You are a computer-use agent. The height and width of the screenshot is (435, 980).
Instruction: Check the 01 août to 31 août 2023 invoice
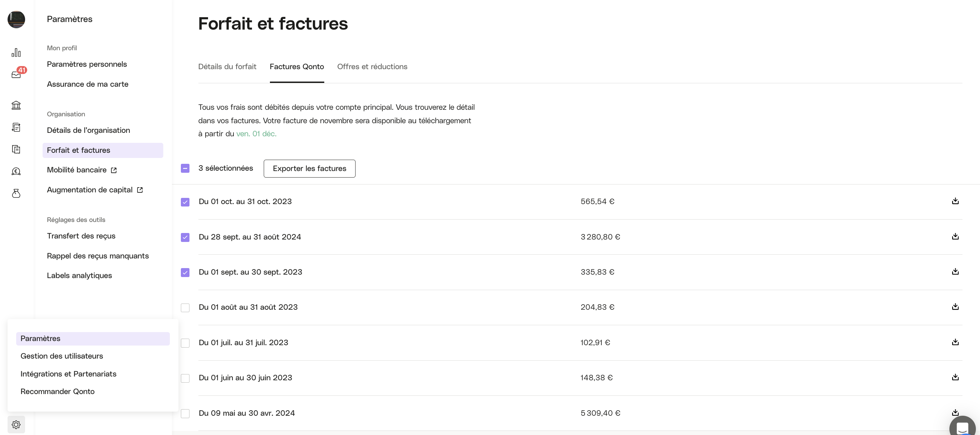point(185,308)
